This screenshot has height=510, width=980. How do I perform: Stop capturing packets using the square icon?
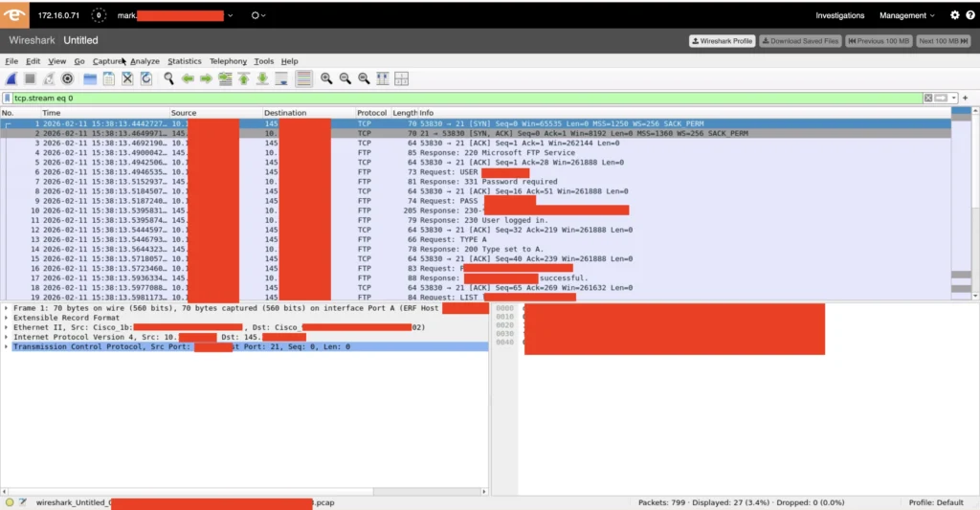[30, 78]
